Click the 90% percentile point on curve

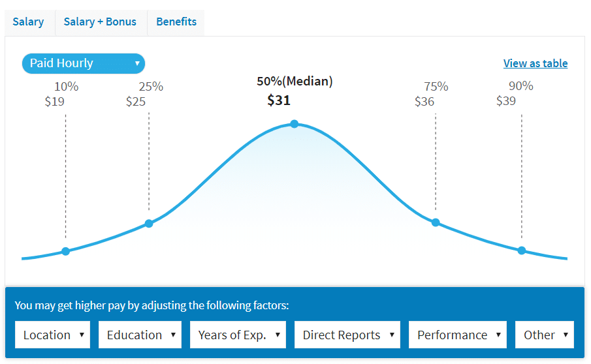(x=521, y=250)
